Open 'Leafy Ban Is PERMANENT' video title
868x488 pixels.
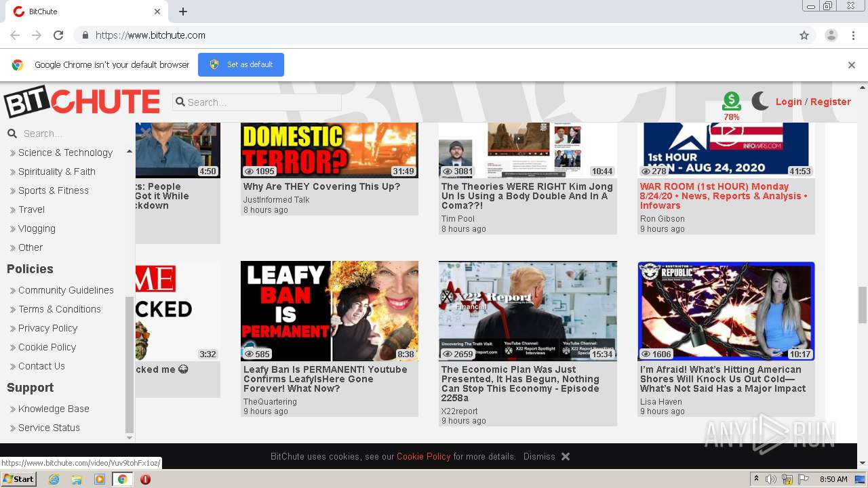[x=325, y=379]
